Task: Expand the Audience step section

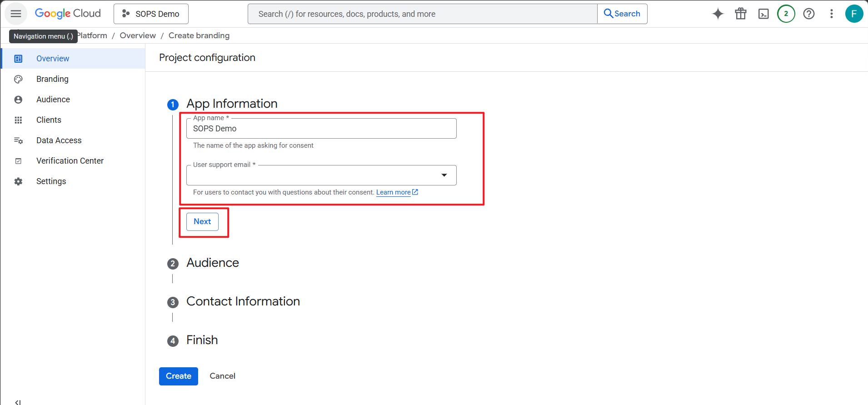Action: pyautogui.click(x=212, y=263)
